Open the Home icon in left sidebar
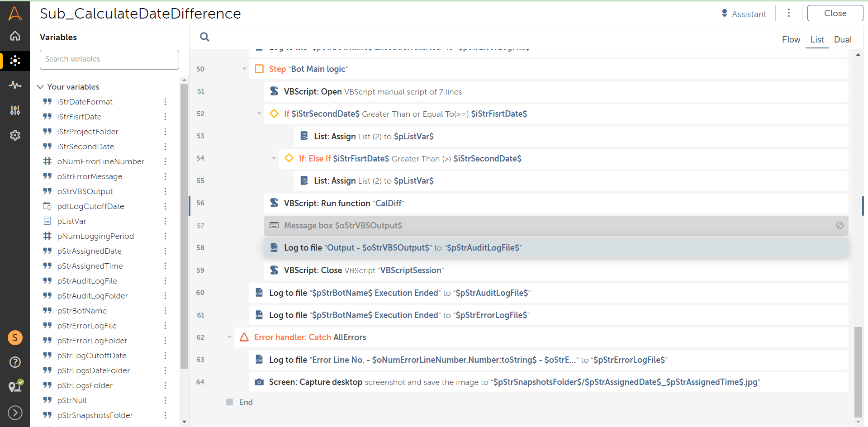 pyautogui.click(x=15, y=36)
